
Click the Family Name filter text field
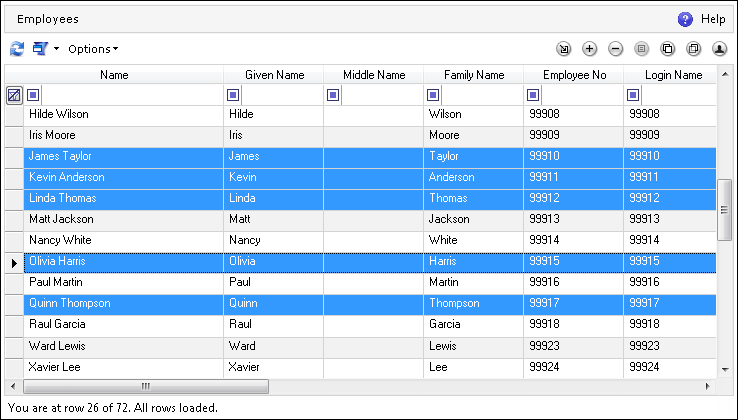point(482,95)
